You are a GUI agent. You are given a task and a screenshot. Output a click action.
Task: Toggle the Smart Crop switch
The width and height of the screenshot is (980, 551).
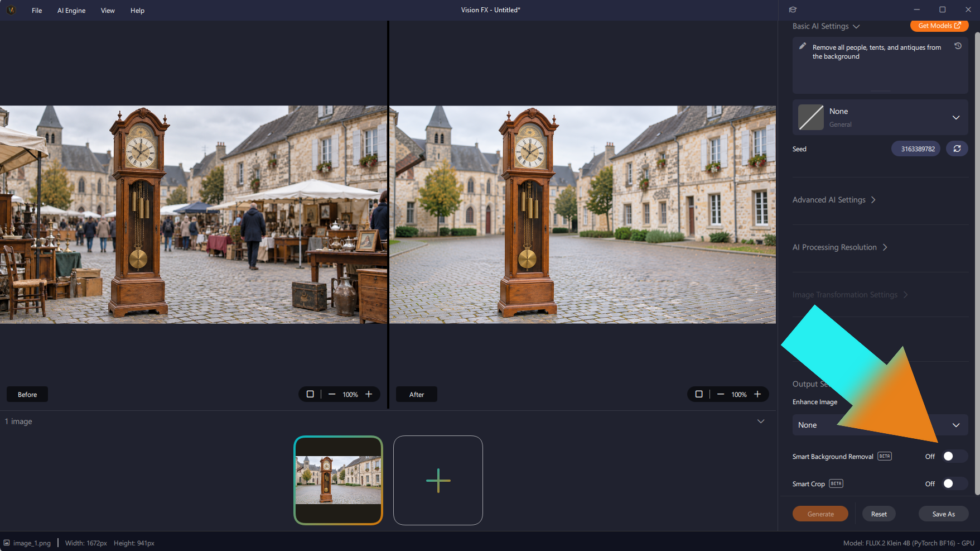click(954, 483)
